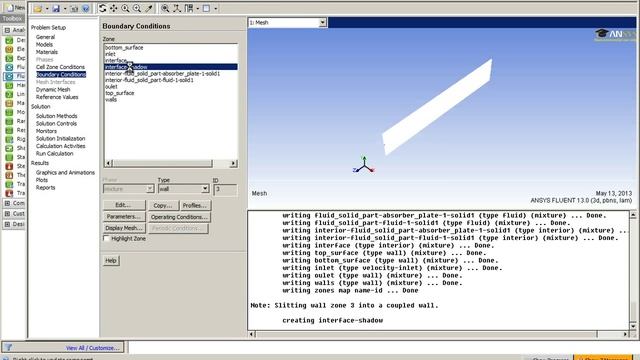Open the dropdown arrow beside the folder icon
640x360 pixels.
tap(47, 9)
